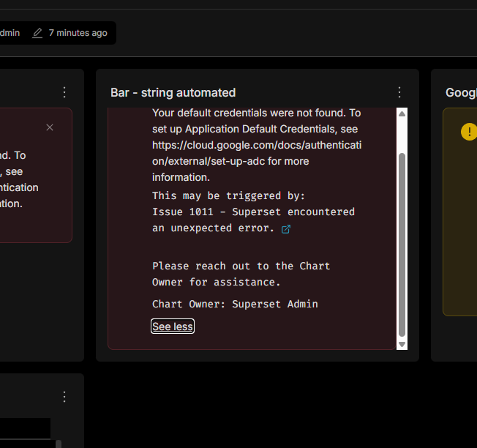Click the yellow warning exclamation icon

(468, 132)
